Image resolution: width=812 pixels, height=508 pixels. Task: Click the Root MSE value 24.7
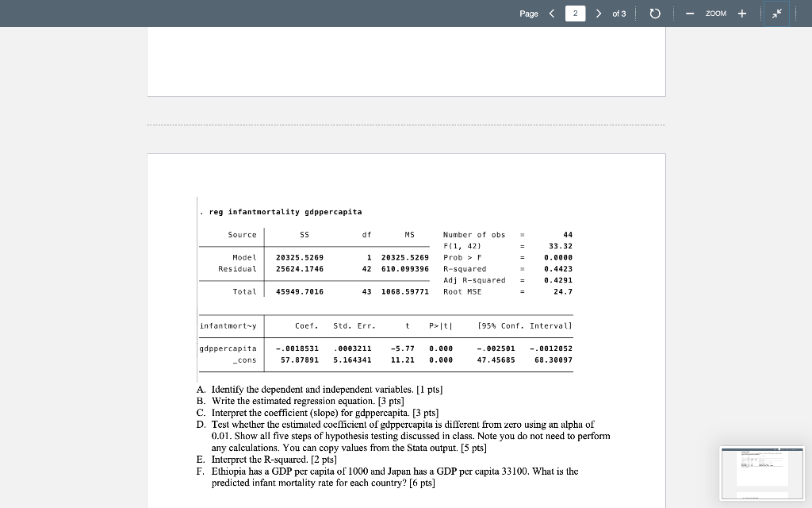tap(565, 291)
